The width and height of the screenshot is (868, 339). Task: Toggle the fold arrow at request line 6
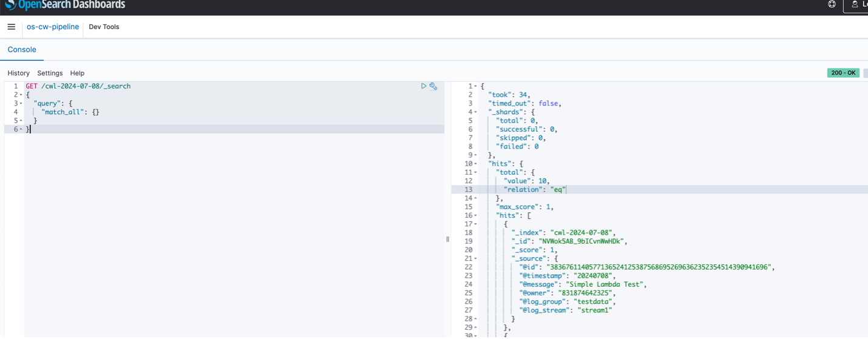point(21,129)
